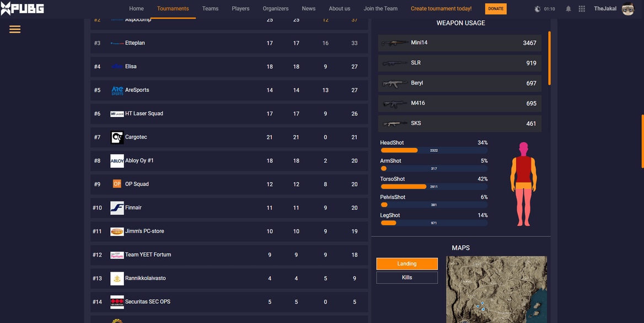Click Create tournament today! link
This screenshot has height=323, width=644.
[441, 9]
